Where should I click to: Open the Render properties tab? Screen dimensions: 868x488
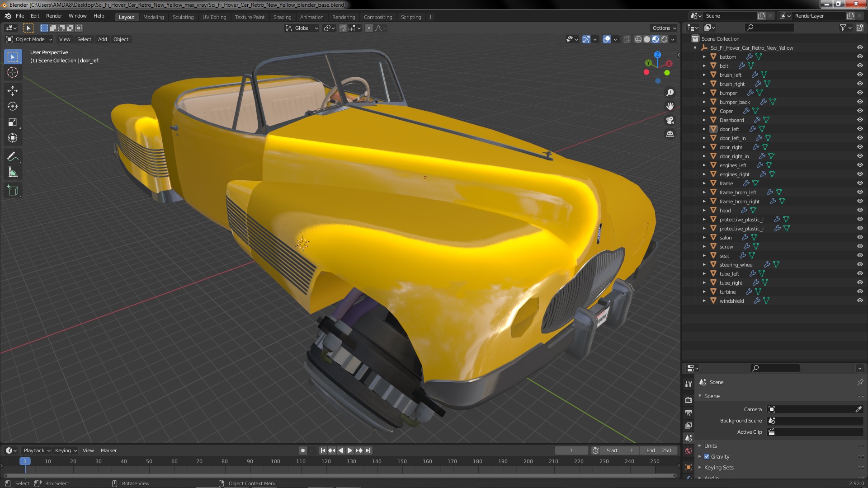point(689,400)
